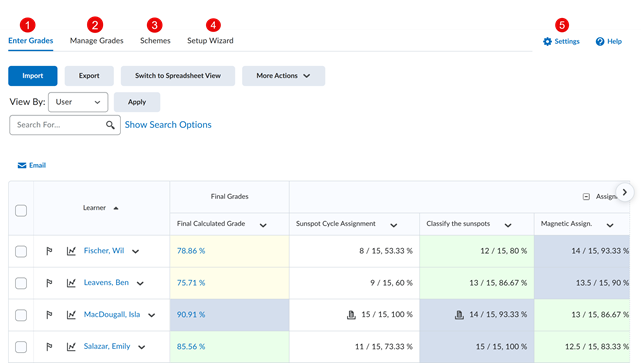The height and width of the screenshot is (363, 641).
Task: Open the View By User dropdown
Action: (x=78, y=102)
